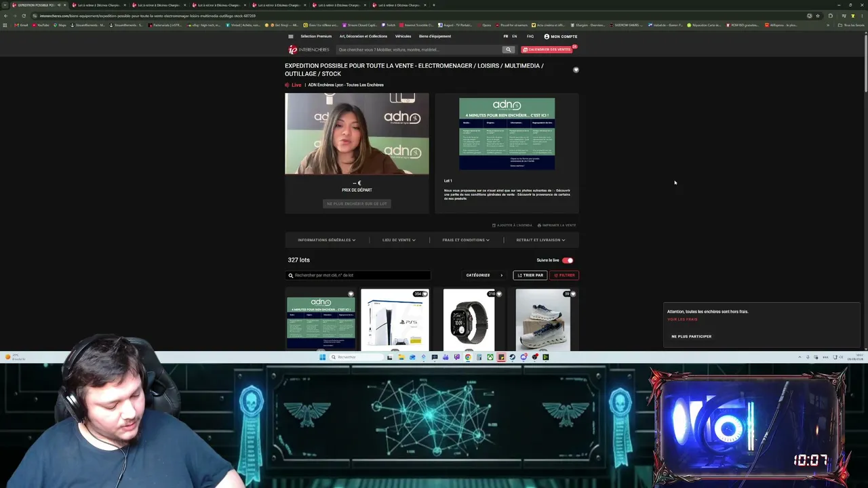Click the search magnifier button
Viewport: 868px width, 488px height.
pyautogui.click(x=508, y=49)
